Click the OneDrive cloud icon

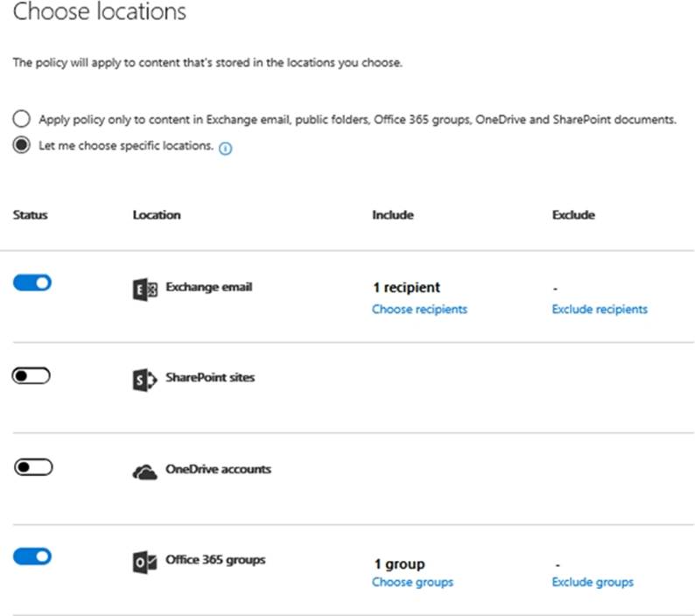tap(144, 472)
